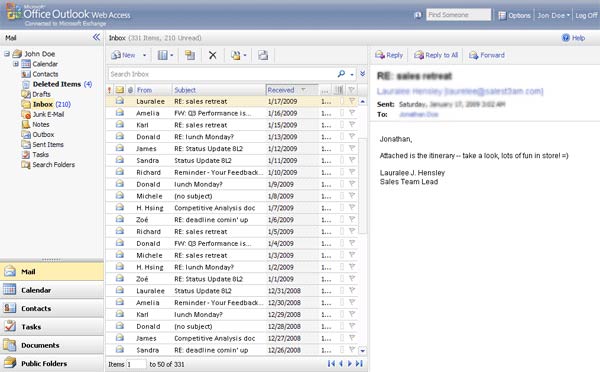600x372 pixels.
Task: Collapse the John Doe mailbox tree
Action: pyautogui.click(x=7, y=54)
